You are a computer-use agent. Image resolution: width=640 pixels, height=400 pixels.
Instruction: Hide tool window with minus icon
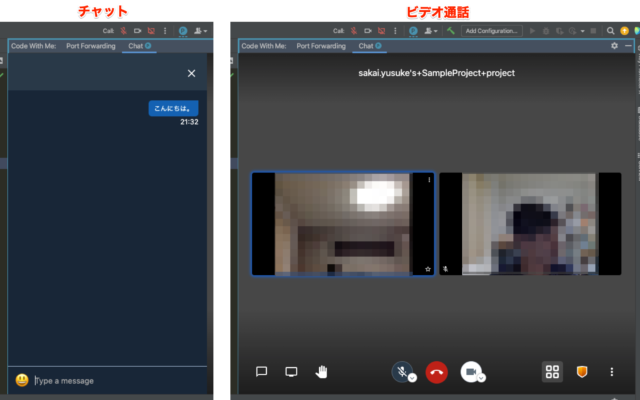[628, 46]
